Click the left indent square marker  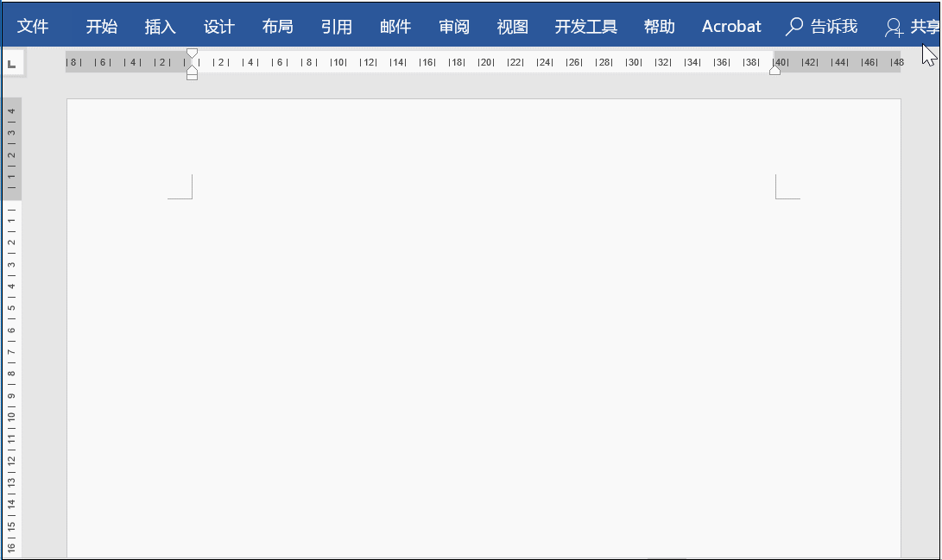193,77
